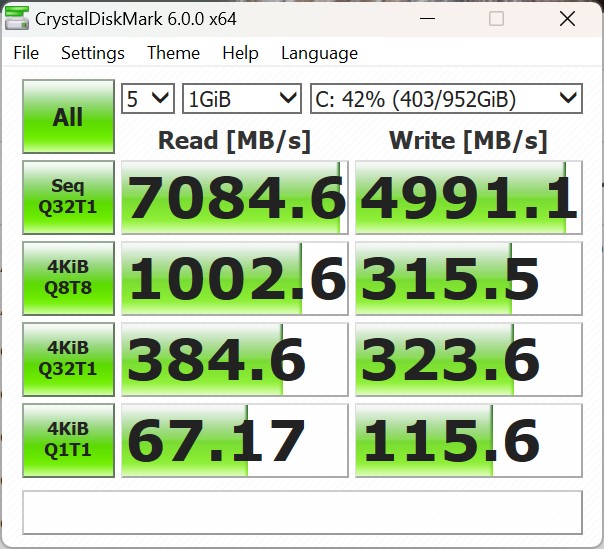
Task: Click the Seq read result 7084.6
Action: point(235,197)
